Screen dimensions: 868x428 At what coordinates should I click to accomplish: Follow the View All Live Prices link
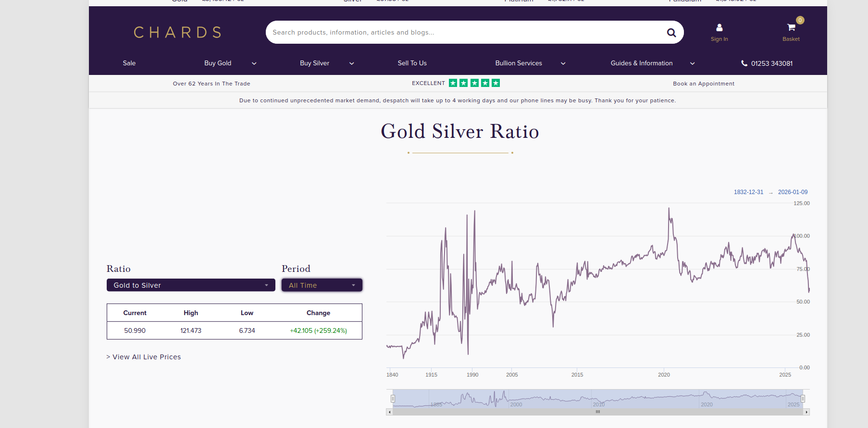(144, 357)
